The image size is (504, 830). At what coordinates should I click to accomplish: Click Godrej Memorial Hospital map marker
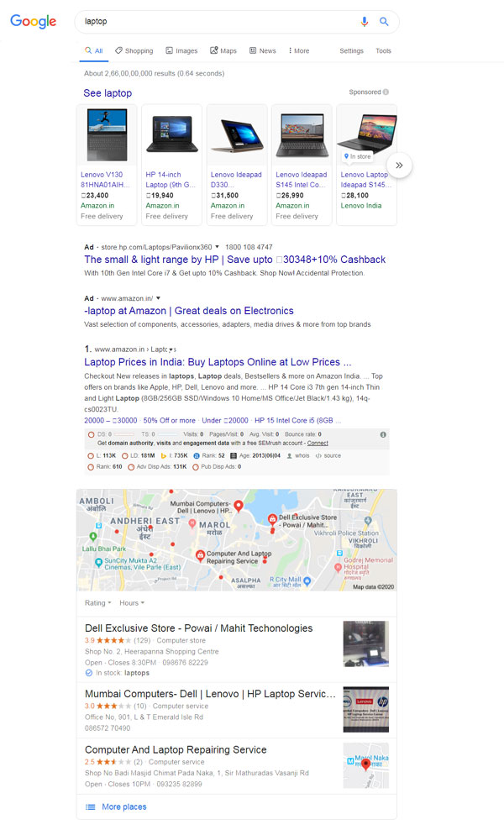coord(338,567)
